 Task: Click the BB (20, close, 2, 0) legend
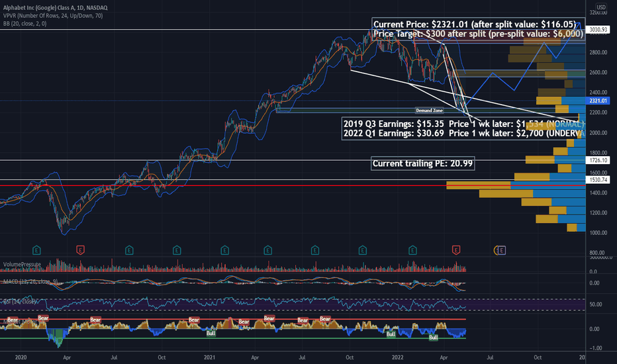(24, 24)
